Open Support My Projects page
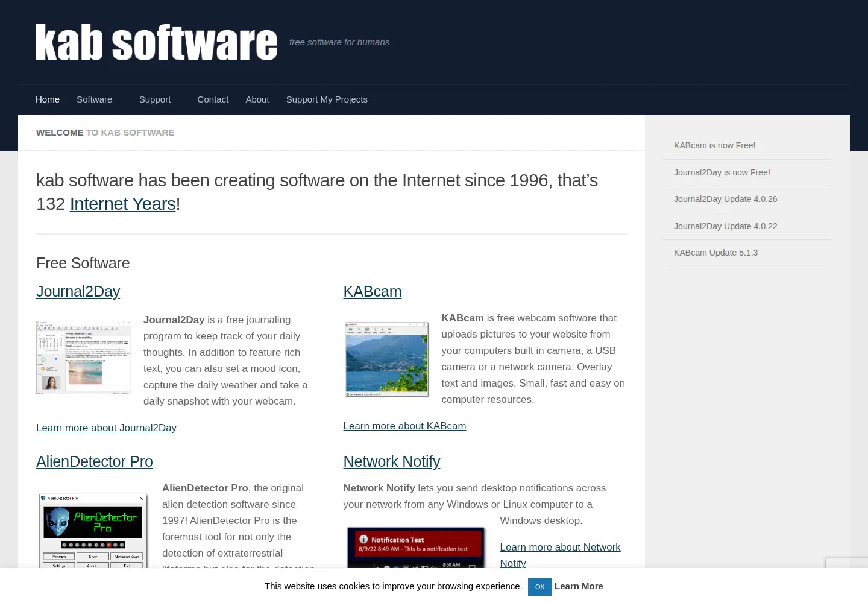Image resolution: width=868 pixels, height=603 pixels. [x=327, y=99]
